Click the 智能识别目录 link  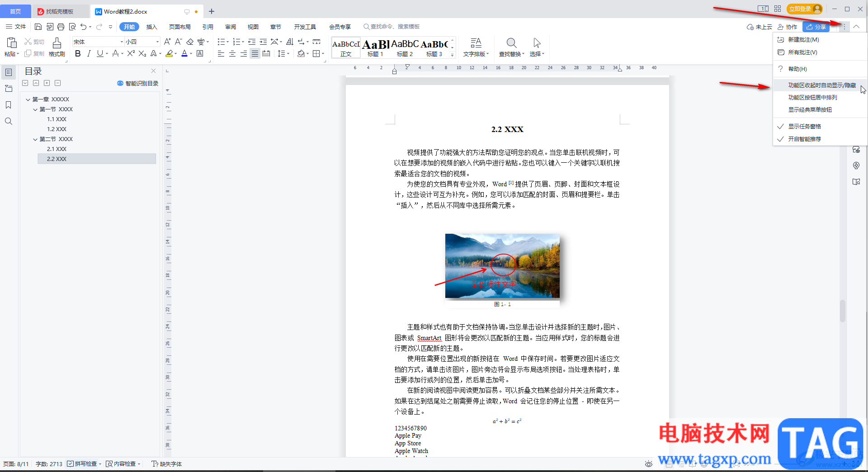[x=138, y=83]
